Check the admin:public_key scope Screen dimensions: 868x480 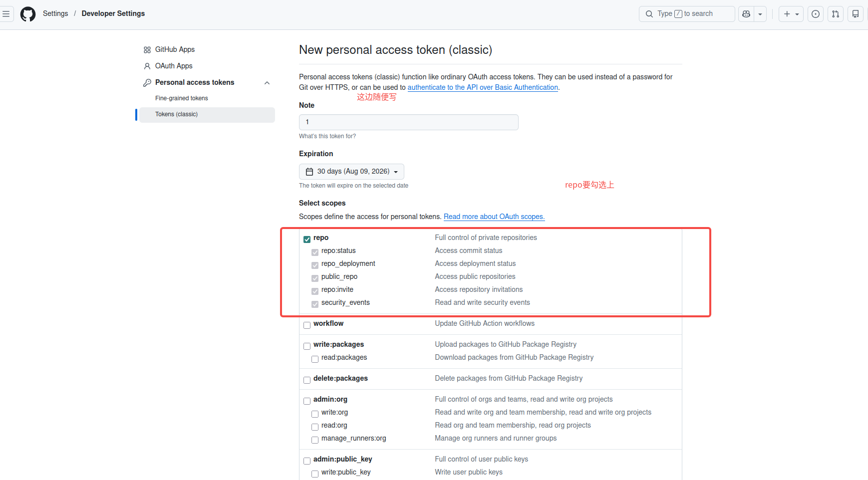pos(307,461)
